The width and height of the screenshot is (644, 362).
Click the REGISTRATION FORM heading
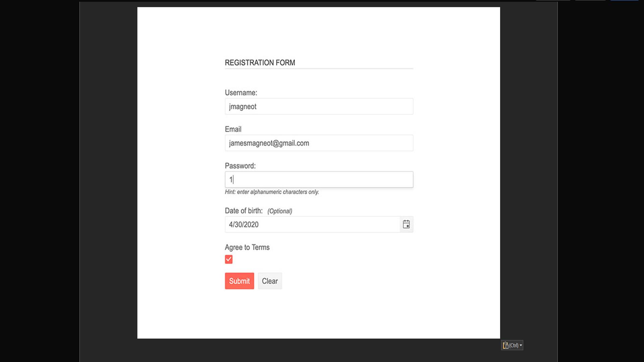(260, 62)
